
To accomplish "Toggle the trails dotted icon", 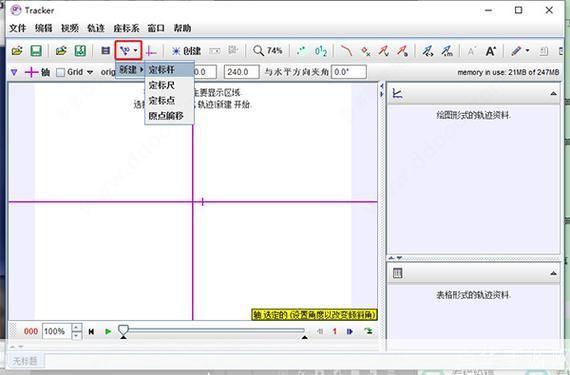I will point(301,51).
